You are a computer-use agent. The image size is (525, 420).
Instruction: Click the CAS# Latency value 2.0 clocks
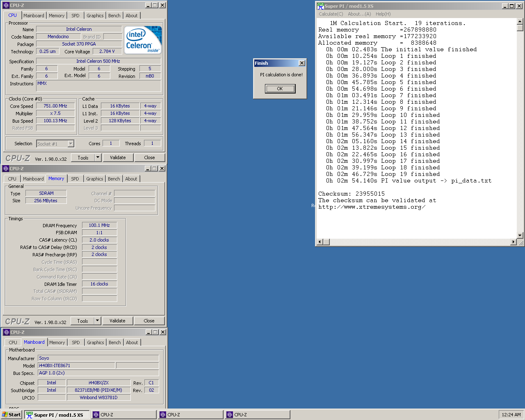[x=100, y=240]
